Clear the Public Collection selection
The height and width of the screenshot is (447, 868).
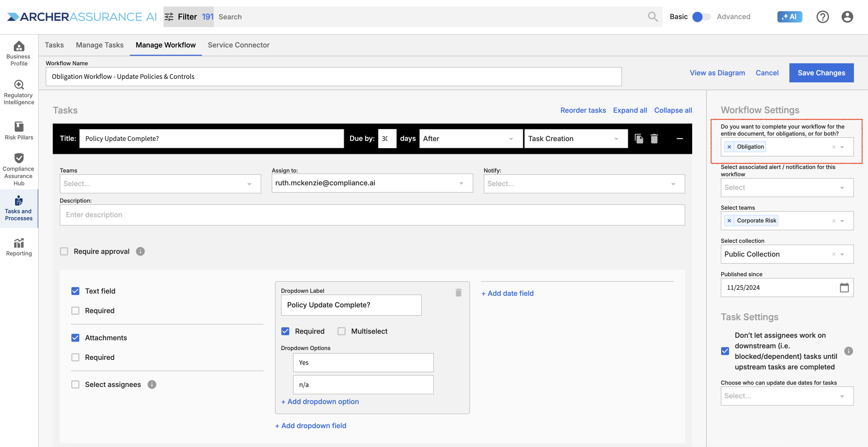[834, 254]
